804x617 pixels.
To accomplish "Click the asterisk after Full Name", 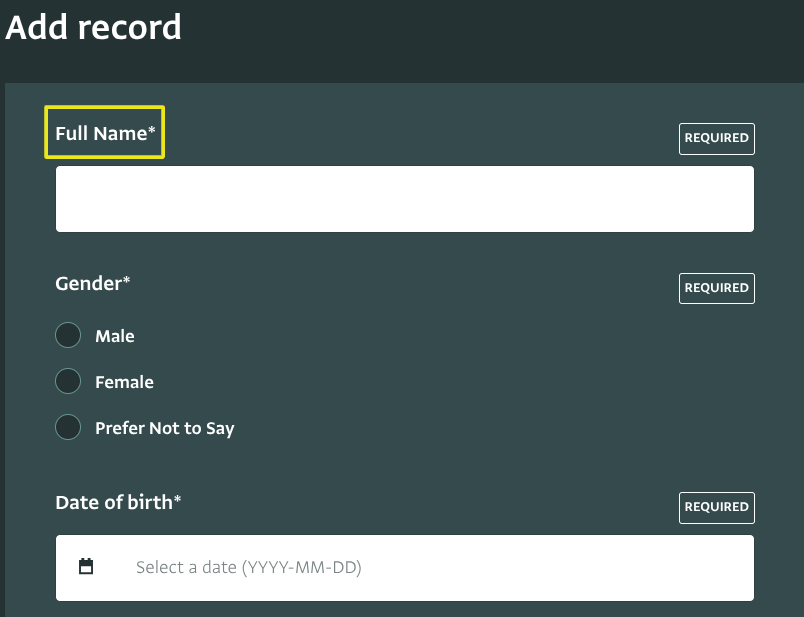I will coord(152,130).
